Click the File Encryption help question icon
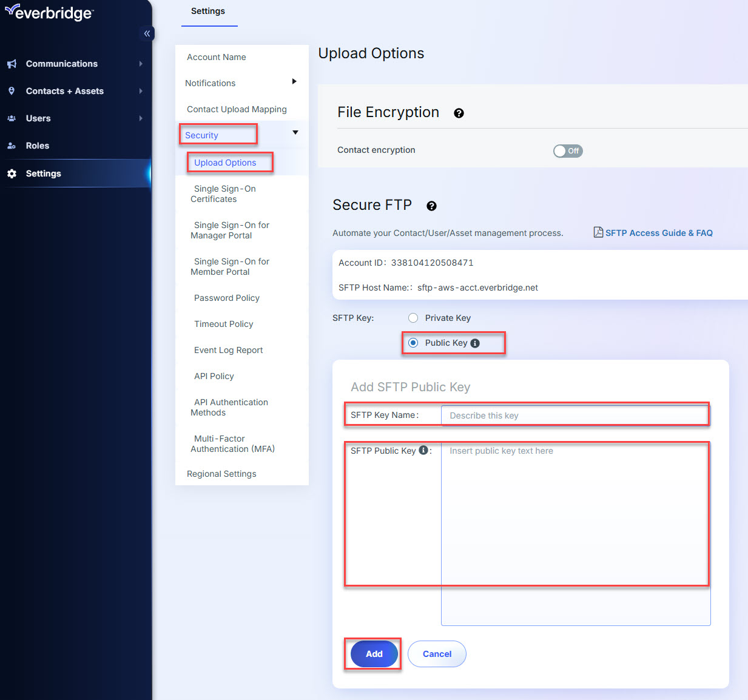Viewport: 748px width, 700px height. point(459,113)
